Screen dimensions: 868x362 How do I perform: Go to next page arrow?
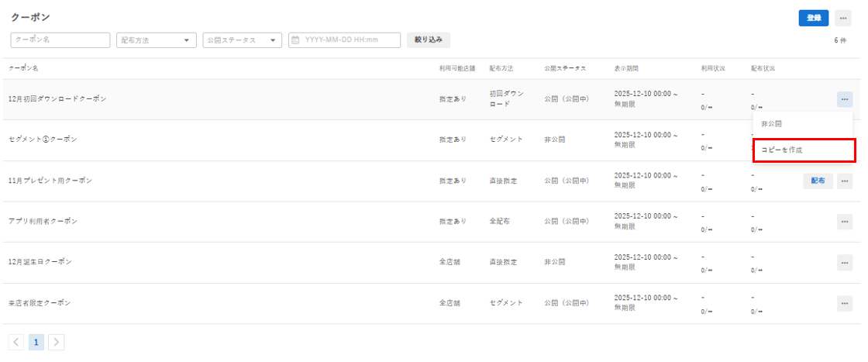click(x=57, y=342)
